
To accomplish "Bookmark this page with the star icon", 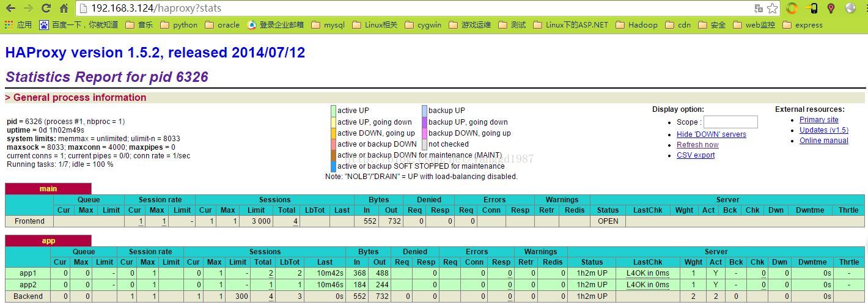I will (773, 9).
